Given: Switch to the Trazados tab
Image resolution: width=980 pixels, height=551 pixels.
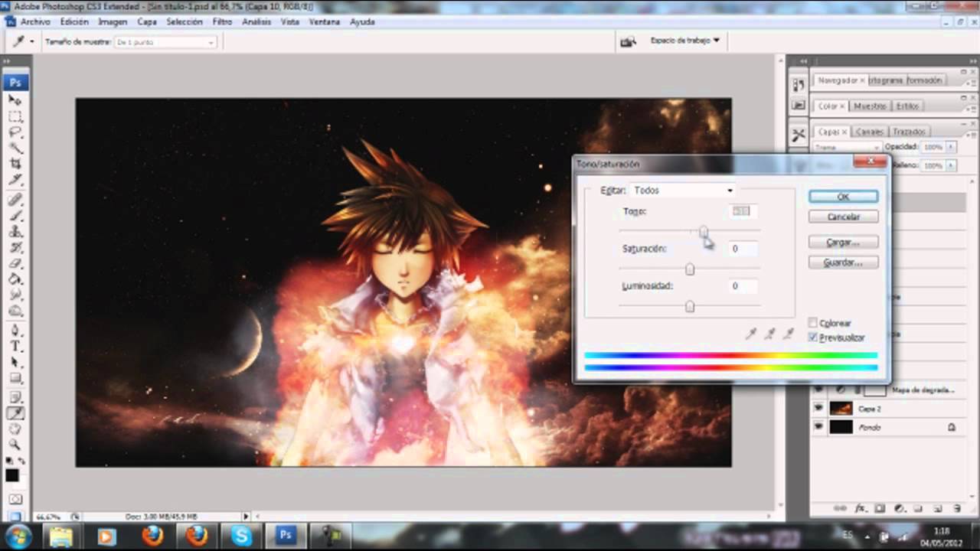Looking at the screenshot, I should pos(910,132).
